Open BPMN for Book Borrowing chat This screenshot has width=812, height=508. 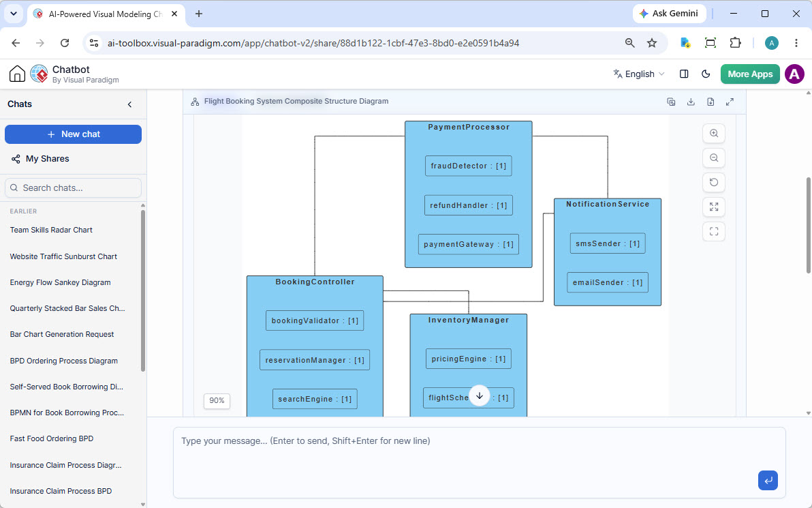(67, 413)
